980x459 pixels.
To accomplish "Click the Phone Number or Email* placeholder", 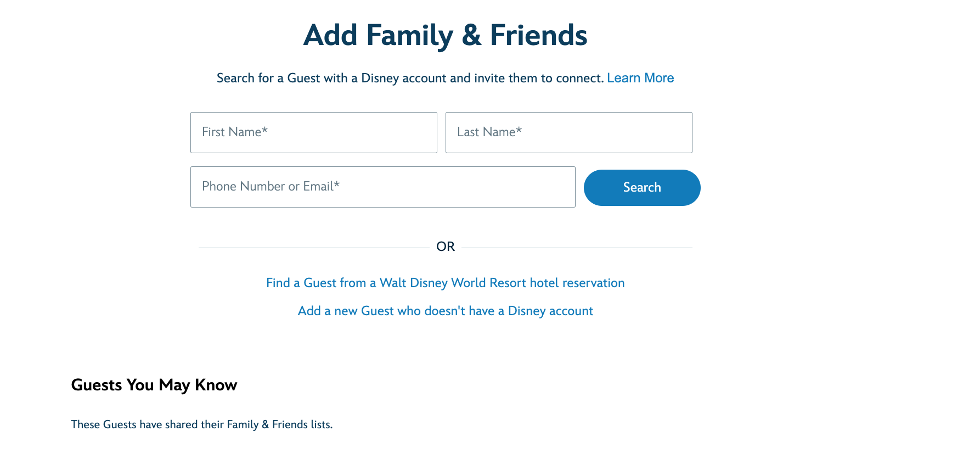I will 271,186.
